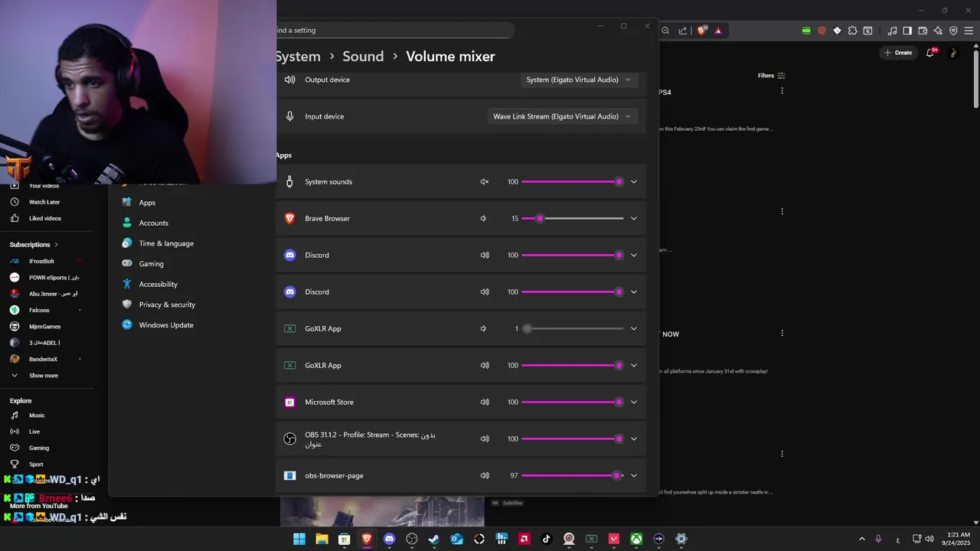Click the Brave Browser volume slider
The height and width of the screenshot is (551, 980).
coord(572,218)
